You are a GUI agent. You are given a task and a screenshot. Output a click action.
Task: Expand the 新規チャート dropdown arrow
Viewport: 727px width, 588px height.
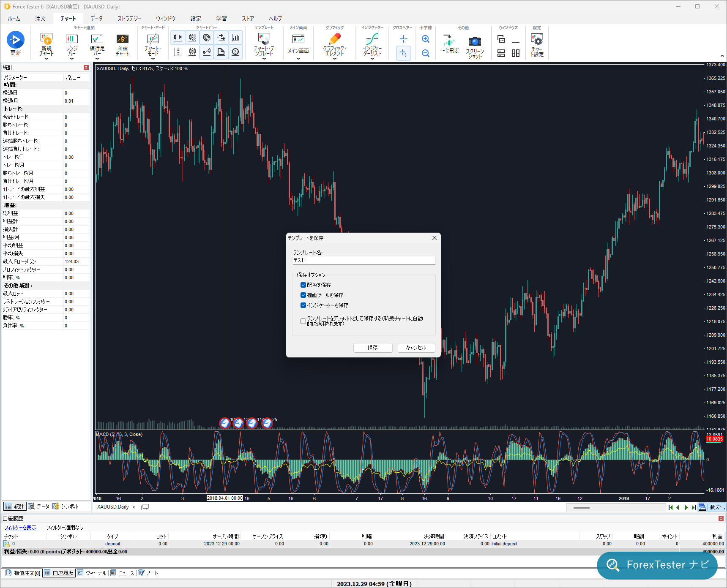(x=46, y=59)
